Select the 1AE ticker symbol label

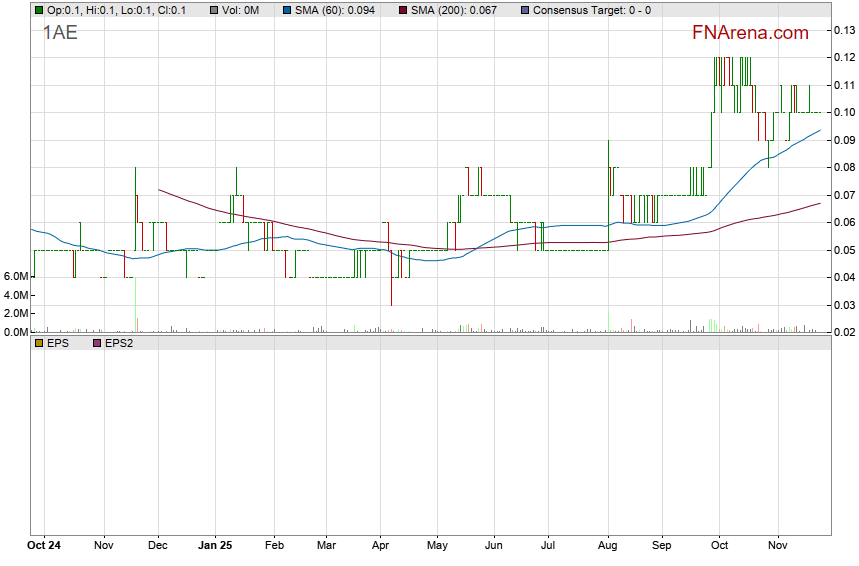(x=60, y=32)
